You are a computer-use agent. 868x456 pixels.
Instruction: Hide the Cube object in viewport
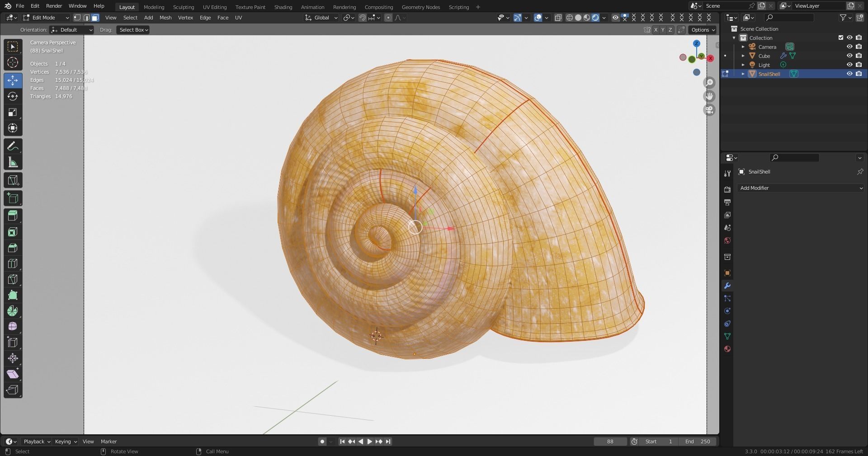[x=849, y=56]
